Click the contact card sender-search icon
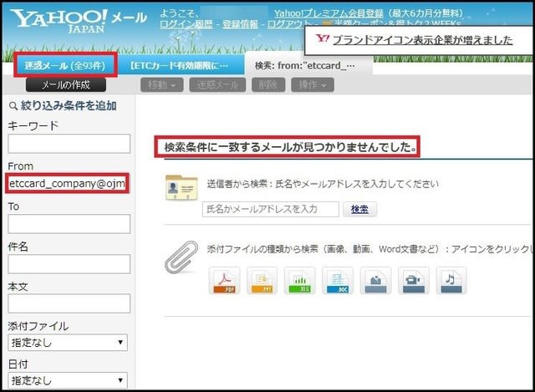The height and width of the screenshot is (392, 535). tap(181, 187)
